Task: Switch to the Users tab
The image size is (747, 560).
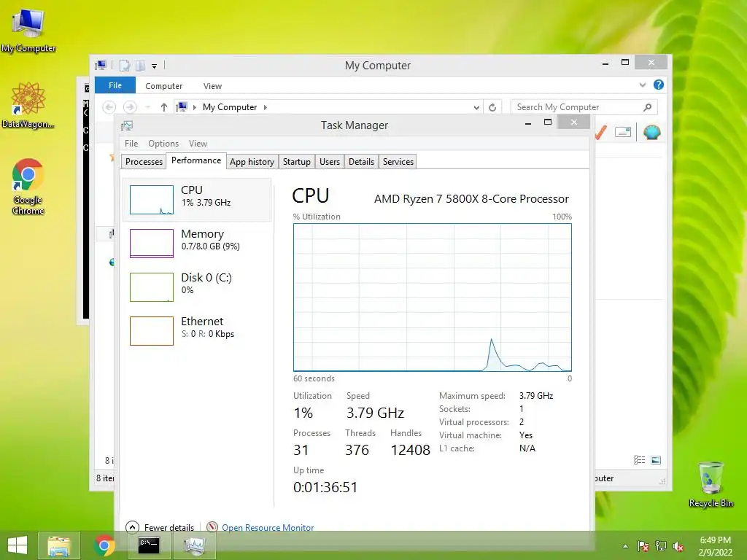Action: click(x=329, y=161)
